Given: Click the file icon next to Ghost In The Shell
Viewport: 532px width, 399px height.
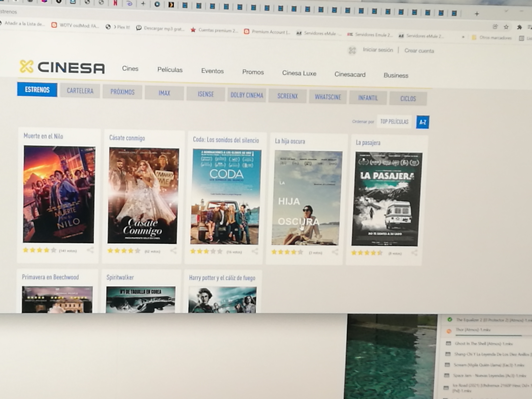Looking at the screenshot, I should [x=448, y=343].
